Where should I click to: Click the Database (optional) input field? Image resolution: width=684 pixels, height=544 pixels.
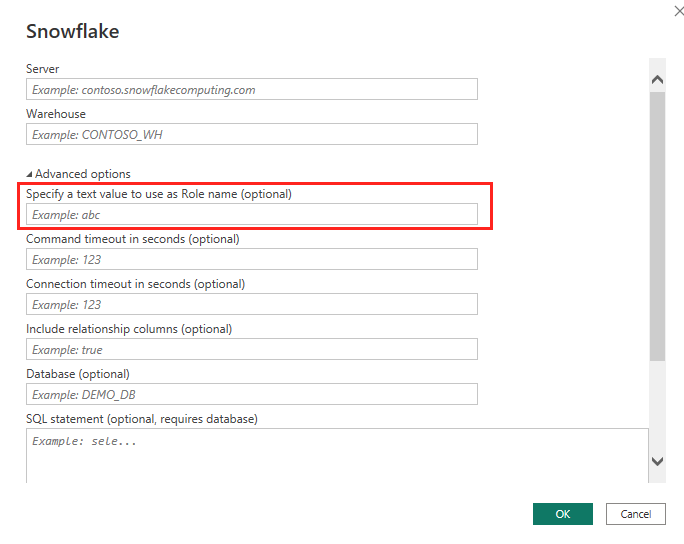[x=252, y=395]
